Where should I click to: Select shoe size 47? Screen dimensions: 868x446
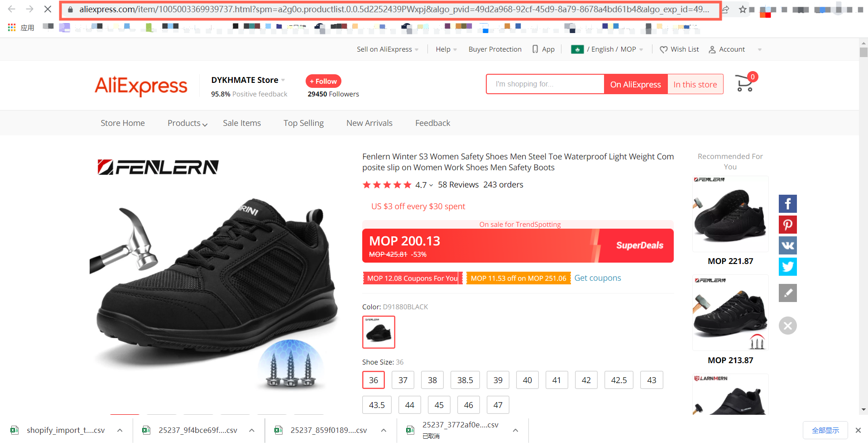[x=498, y=405]
